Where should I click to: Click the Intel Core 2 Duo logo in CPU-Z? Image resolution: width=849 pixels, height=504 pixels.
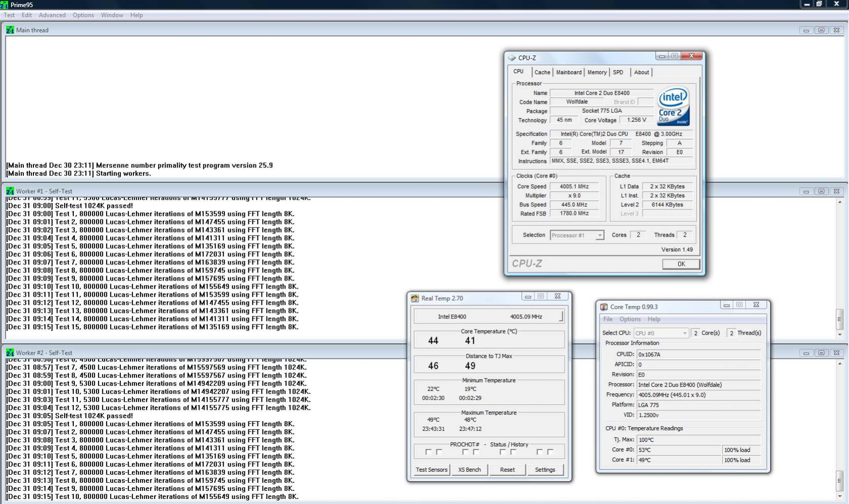click(x=673, y=107)
